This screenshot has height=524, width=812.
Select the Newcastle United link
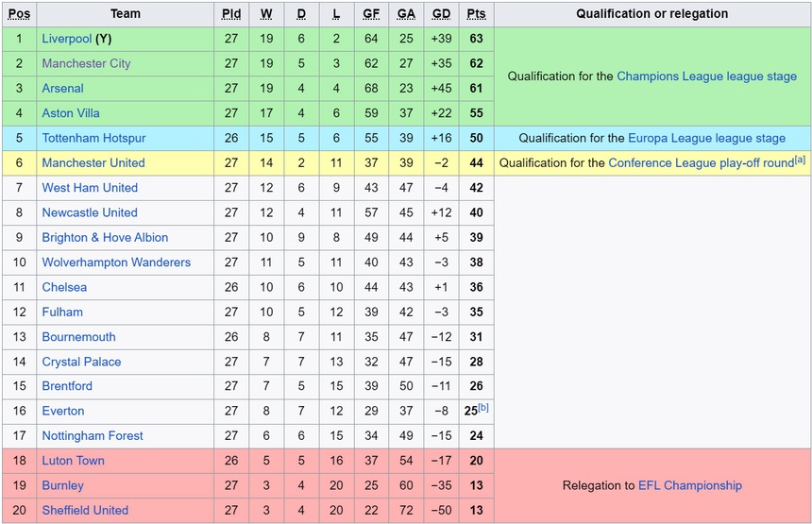pyautogui.click(x=90, y=212)
